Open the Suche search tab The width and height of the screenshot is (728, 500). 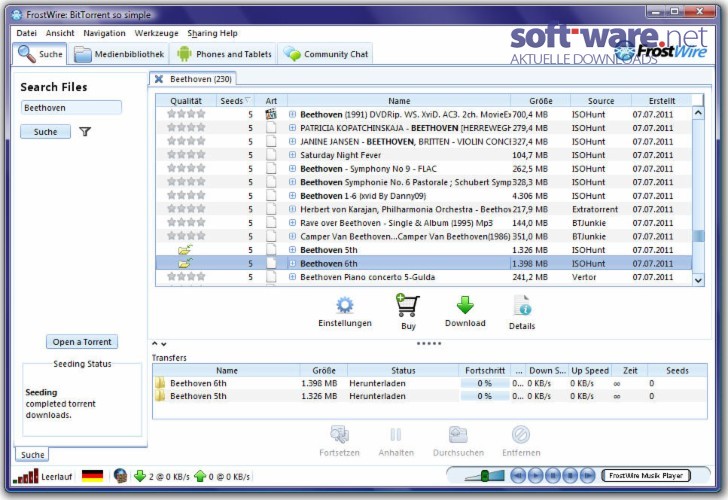(39, 54)
